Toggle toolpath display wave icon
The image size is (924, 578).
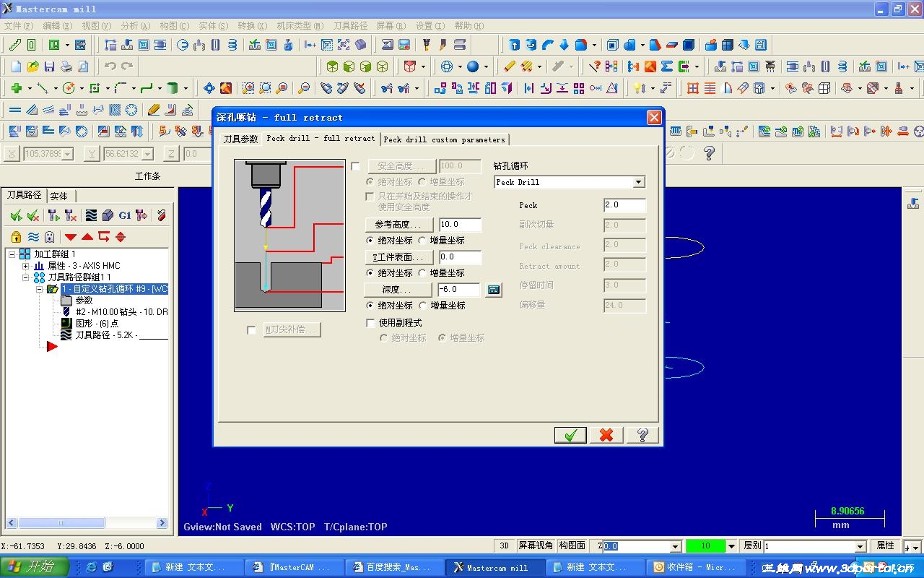[x=33, y=236]
